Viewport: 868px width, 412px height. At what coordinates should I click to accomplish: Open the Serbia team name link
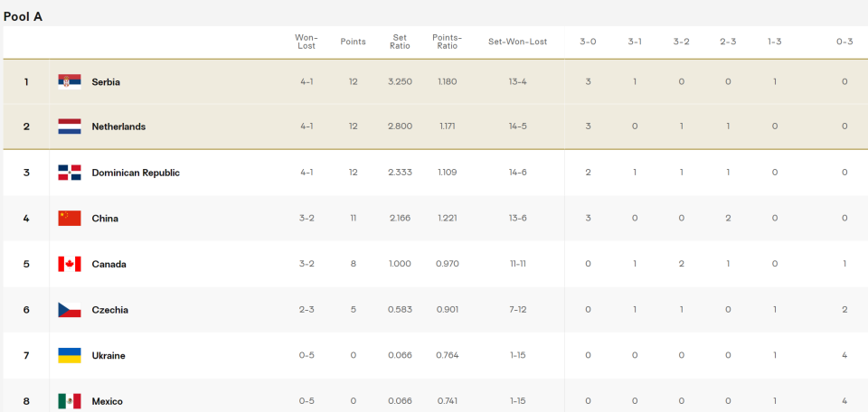(x=106, y=82)
